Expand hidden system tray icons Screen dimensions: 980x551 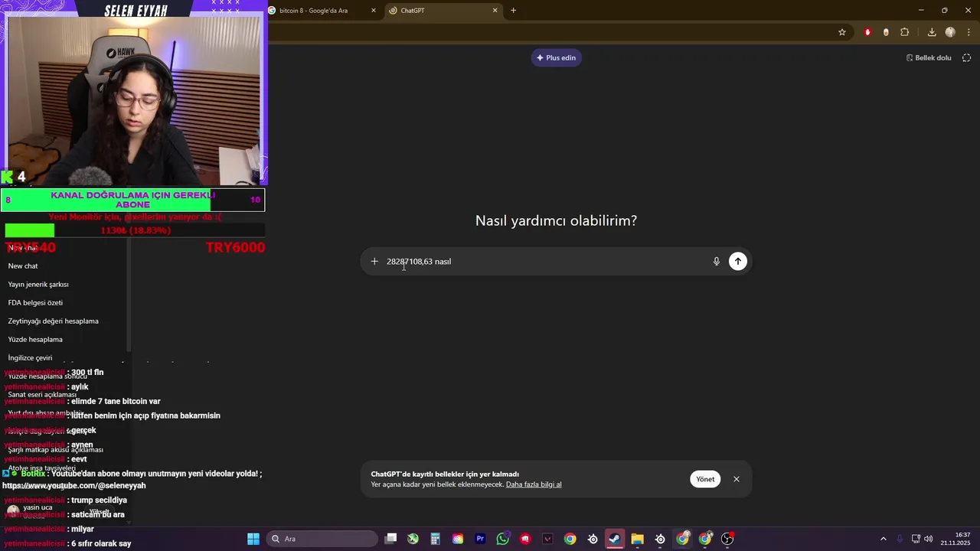883,539
